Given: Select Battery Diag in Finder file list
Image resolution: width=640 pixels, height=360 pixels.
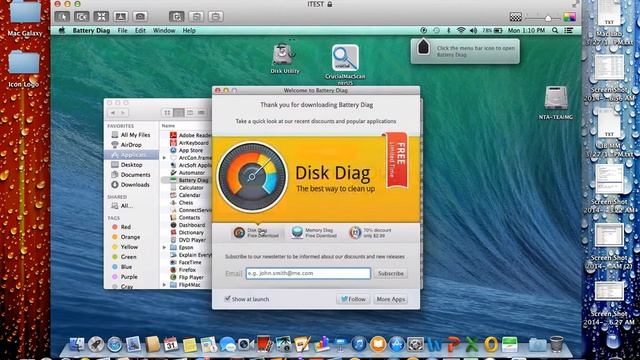Looking at the screenshot, I should click(186, 180).
